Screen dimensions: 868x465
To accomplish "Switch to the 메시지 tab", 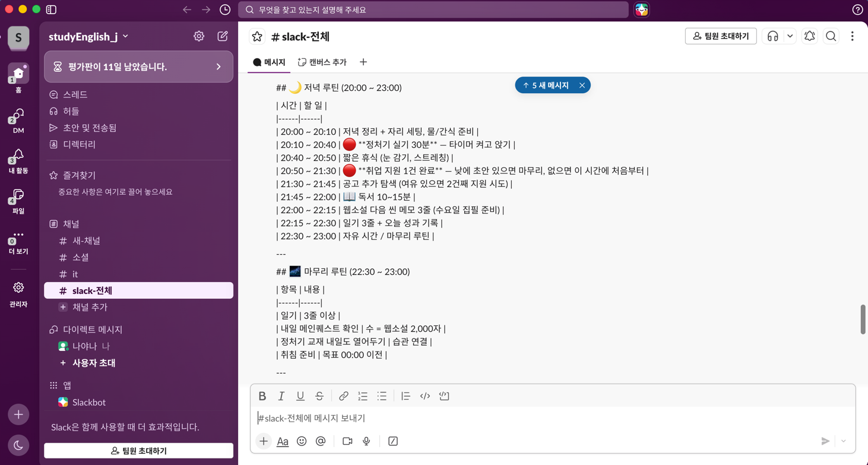I will 269,62.
